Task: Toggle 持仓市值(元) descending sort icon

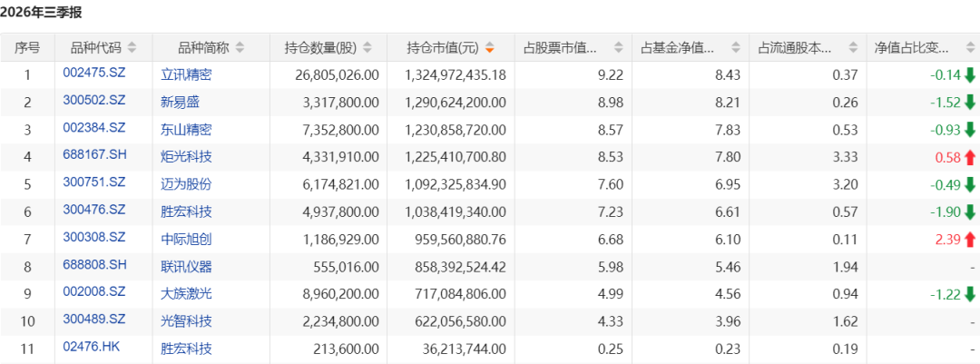Action: pos(489,47)
